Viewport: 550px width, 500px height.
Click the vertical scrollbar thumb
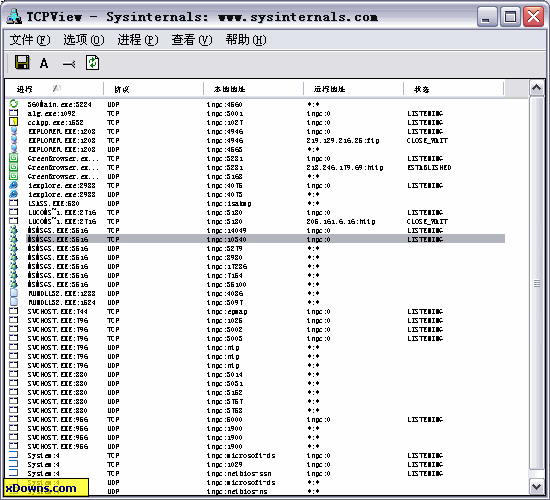[536, 283]
